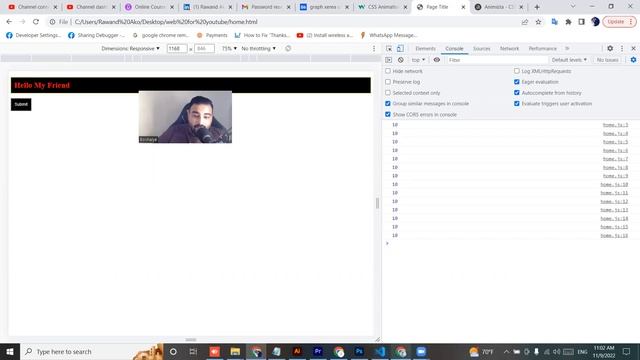Open a new browser tab
640x360 pixels.
click(x=537, y=7)
